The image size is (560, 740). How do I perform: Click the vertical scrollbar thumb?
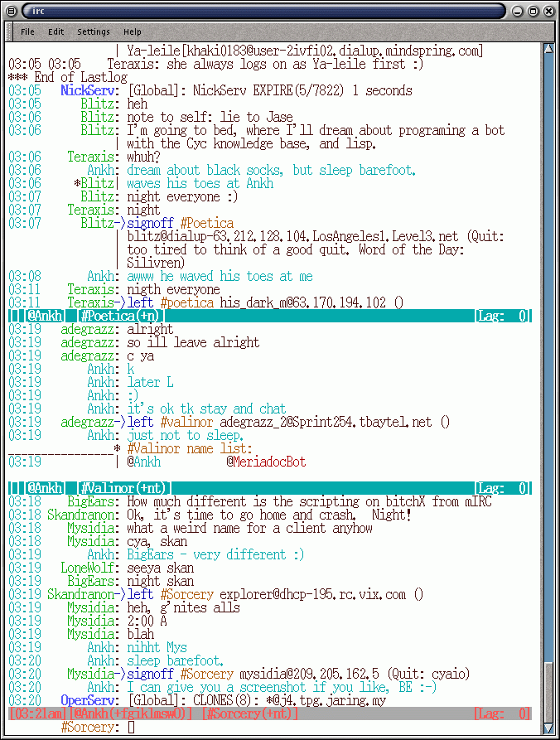pyautogui.click(x=548, y=692)
